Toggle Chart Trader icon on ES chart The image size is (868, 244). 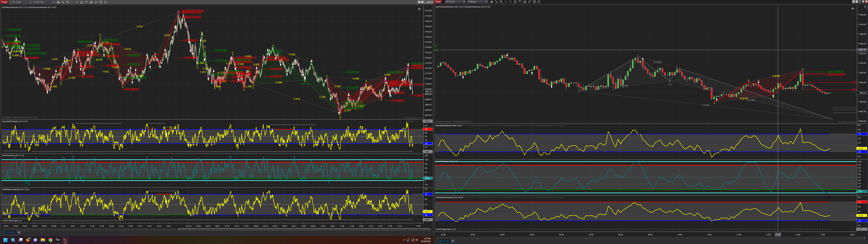point(87,2)
